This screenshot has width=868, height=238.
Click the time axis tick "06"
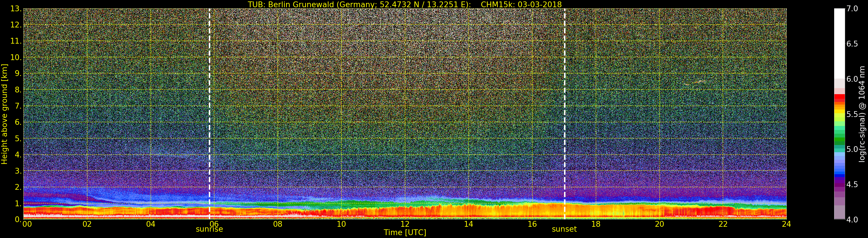[x=214, y=224]
